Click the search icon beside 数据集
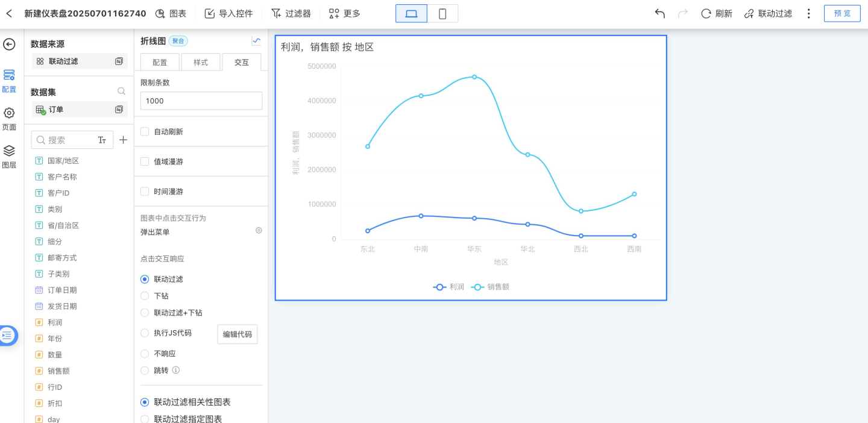This screenshot has height=423, width=868. click(121, 92)
